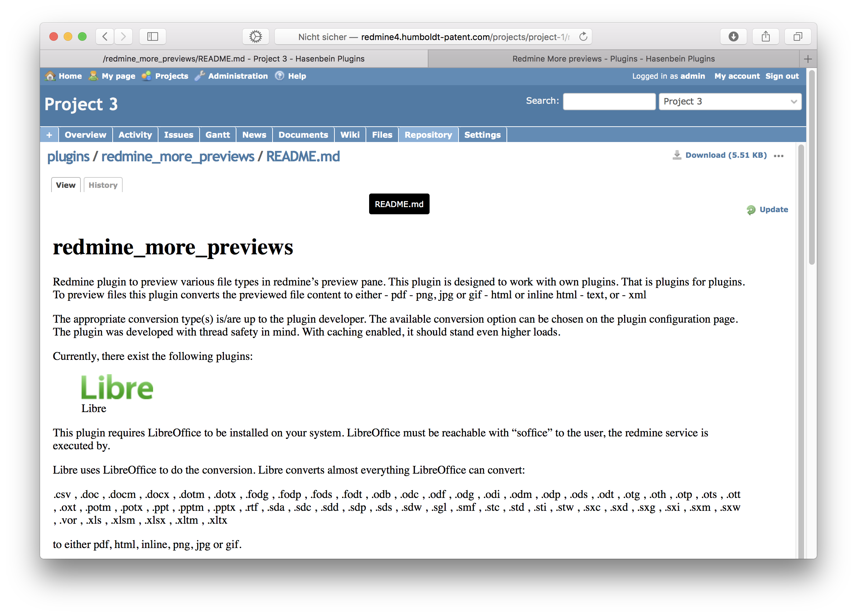857x616 pixels.
Task: Click the Update link
Action: click(x=774, y=210)
